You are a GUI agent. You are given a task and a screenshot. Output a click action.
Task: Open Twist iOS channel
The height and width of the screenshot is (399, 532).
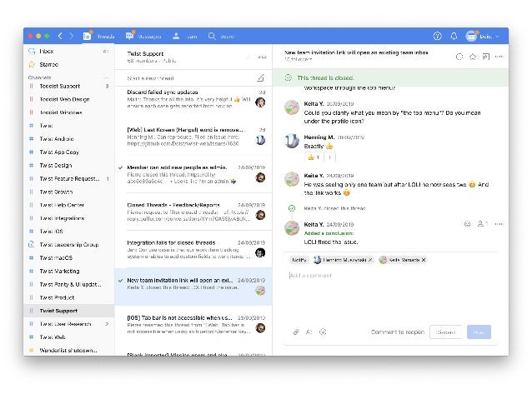(69, 232)
